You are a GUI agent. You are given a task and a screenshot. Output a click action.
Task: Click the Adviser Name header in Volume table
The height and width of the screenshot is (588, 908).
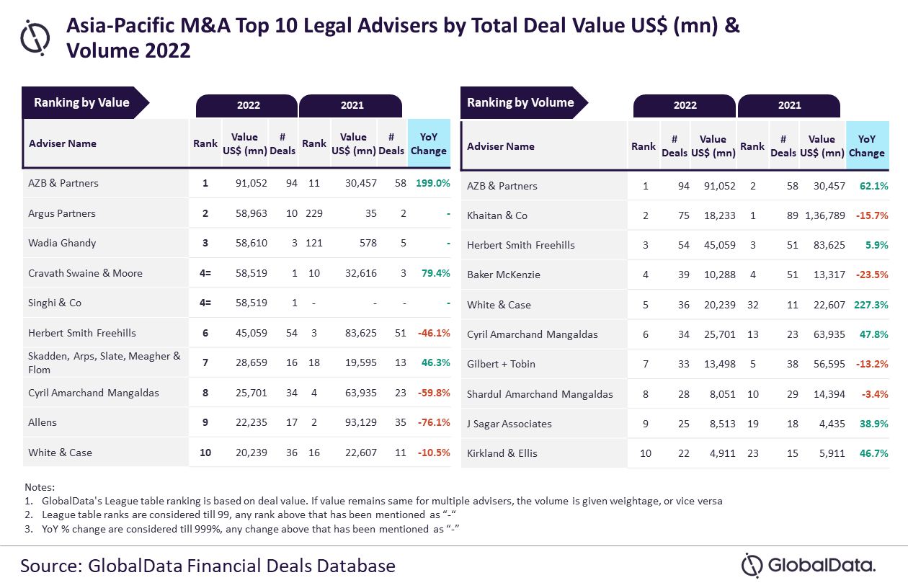[x=501, y=146]
